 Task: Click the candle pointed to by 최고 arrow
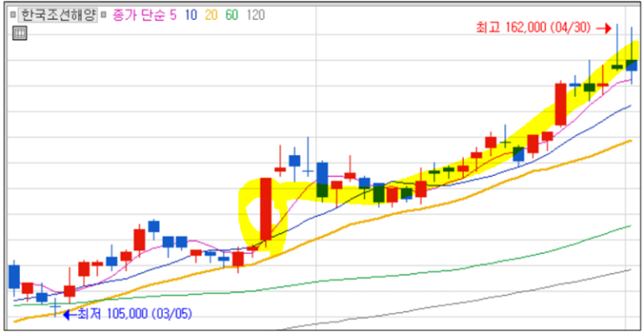tap(617, 48)
